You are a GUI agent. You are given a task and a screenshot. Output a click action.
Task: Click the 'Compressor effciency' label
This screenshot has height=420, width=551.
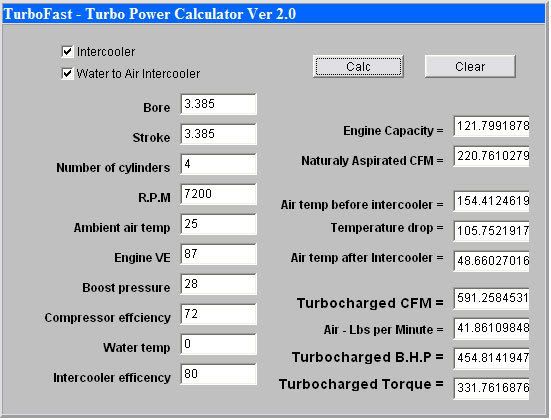point(108,318)
